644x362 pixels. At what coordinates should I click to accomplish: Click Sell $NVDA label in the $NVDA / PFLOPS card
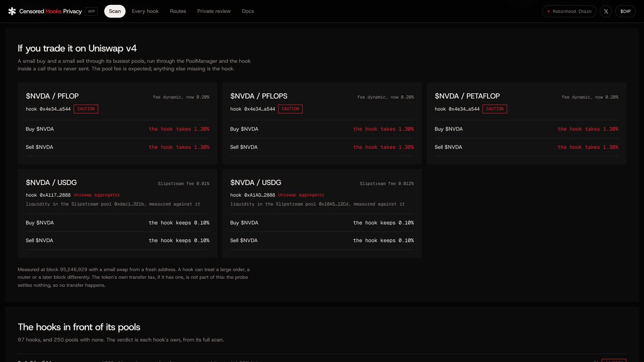[244, 147]
